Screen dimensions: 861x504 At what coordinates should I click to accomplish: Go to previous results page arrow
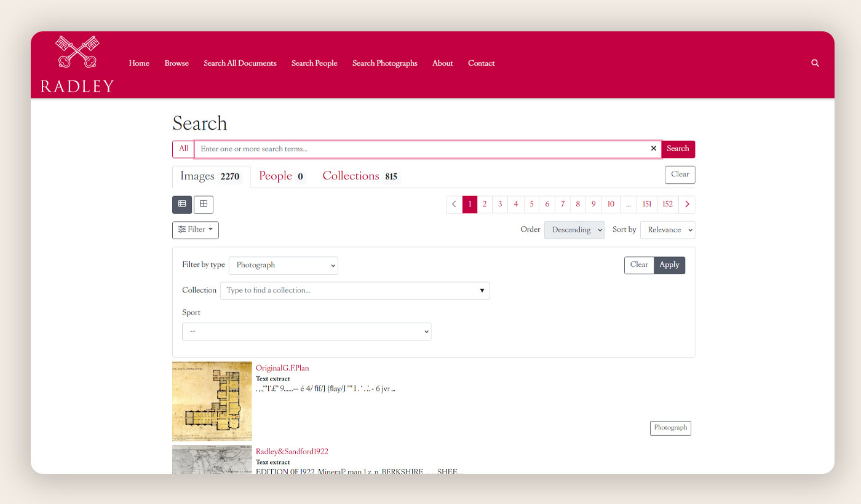(454, 205)
